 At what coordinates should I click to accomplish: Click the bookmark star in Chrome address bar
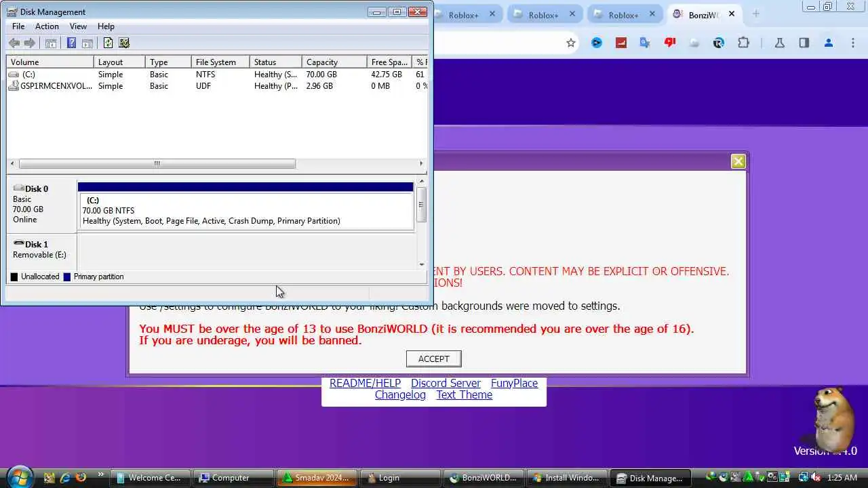571,43
